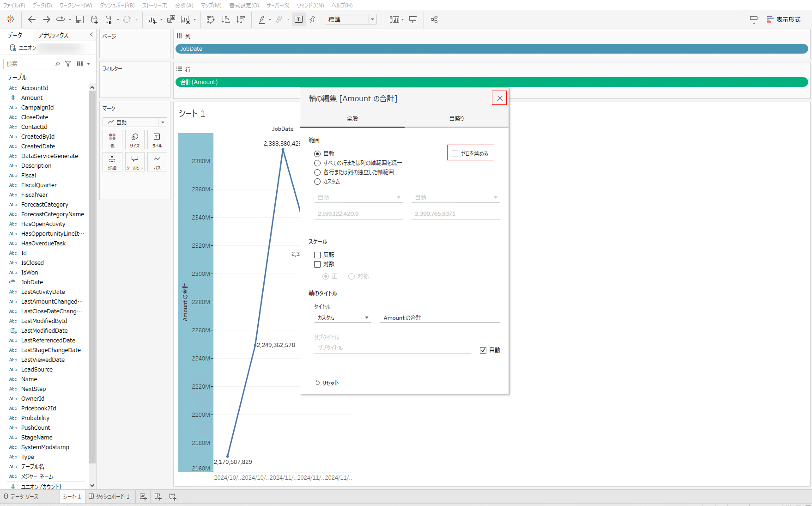Click the リセット reset button
Image resolution: width=812 pixels, height=506 pixels.
327,383
